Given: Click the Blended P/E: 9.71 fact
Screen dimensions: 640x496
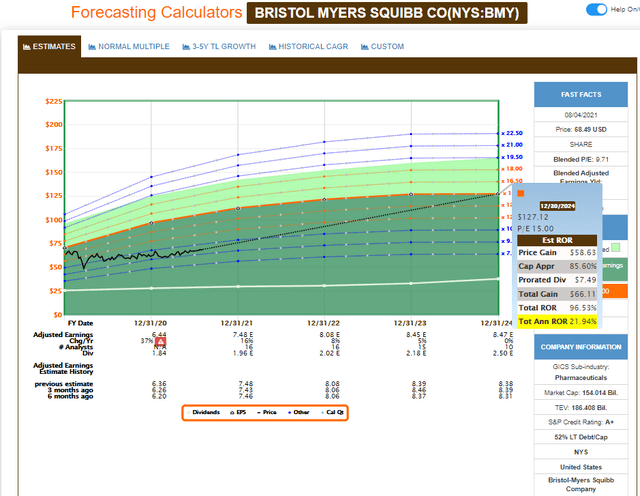Looking at the screenshot, I should [x=581, y=159].
